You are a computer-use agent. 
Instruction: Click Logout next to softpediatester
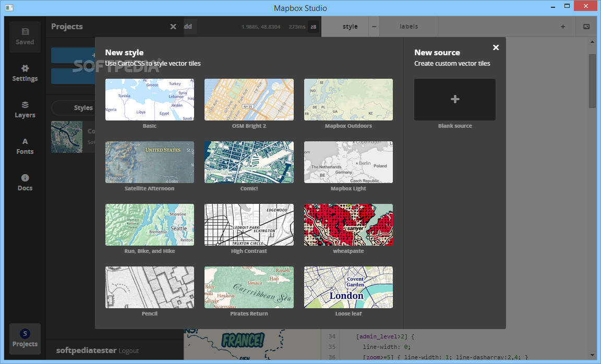(129, 350)
